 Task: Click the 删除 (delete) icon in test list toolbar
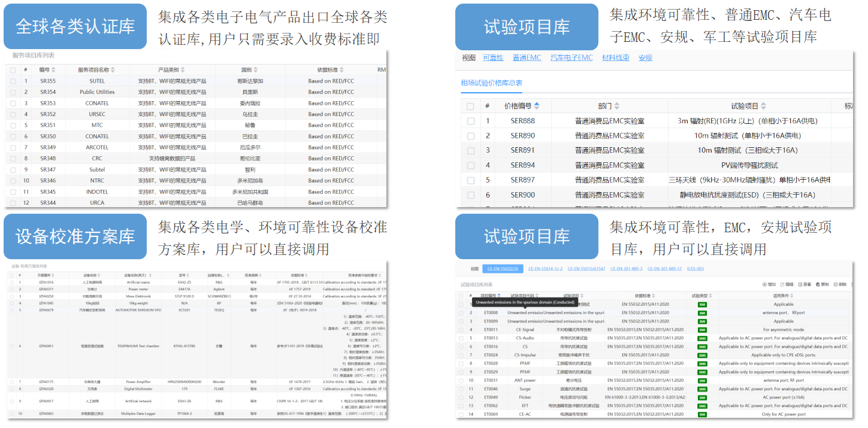[x=836, y=284]
